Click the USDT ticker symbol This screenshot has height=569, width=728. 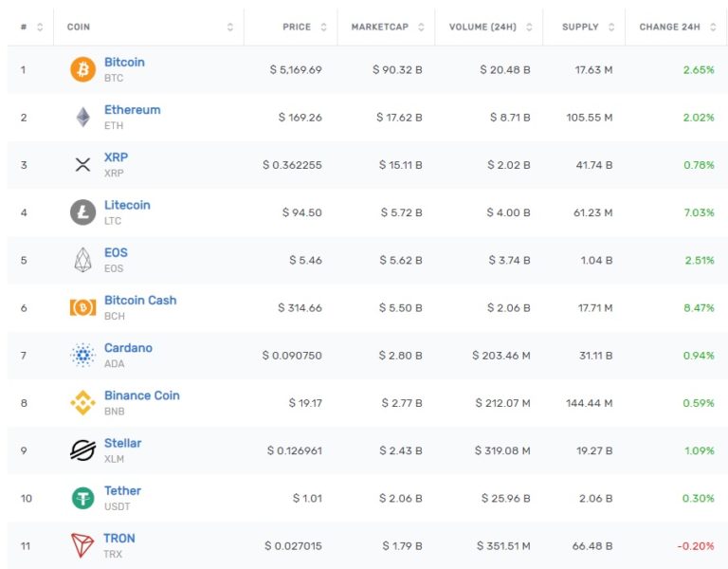(117, 506)
